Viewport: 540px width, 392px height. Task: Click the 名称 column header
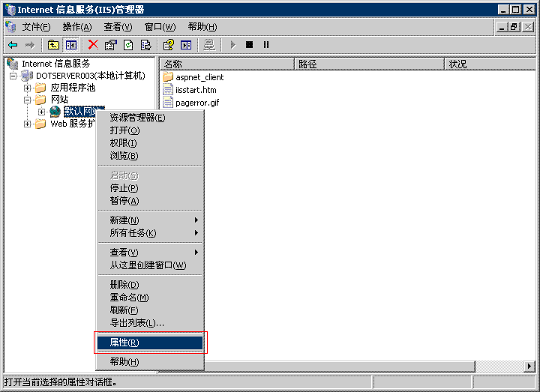(227, 64)
